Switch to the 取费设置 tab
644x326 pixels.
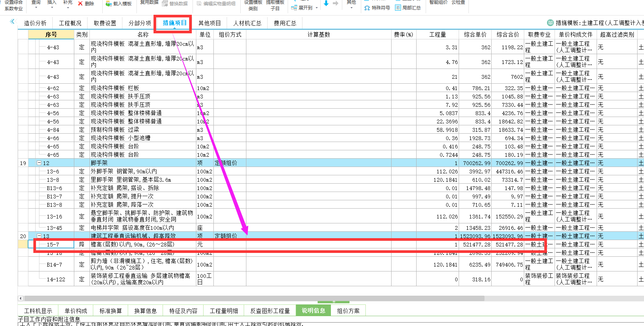coord(105,23)
